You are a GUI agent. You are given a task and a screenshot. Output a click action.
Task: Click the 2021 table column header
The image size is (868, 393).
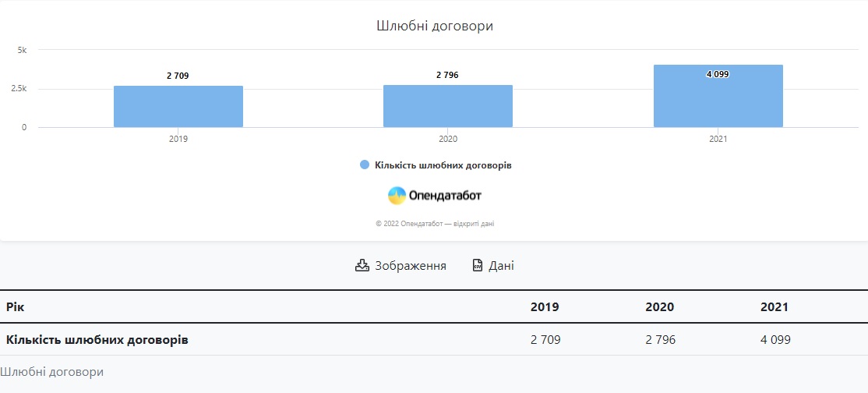[774, 307]
